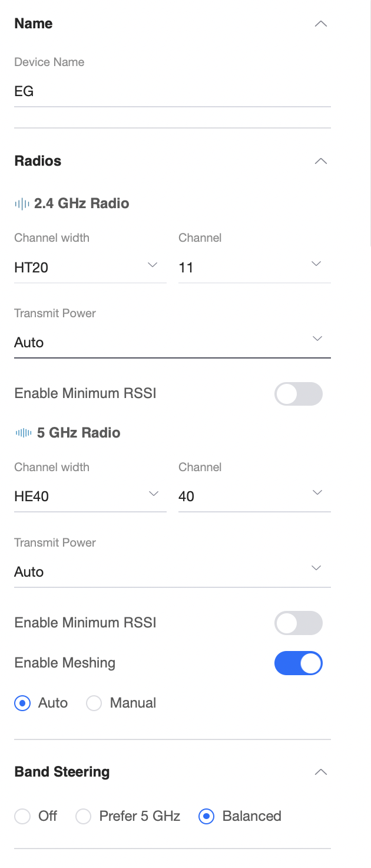The height and width of the screenshot is (868, 371).
Task: Click the Device Name field containing EG
Action: [x=173, y=91]
